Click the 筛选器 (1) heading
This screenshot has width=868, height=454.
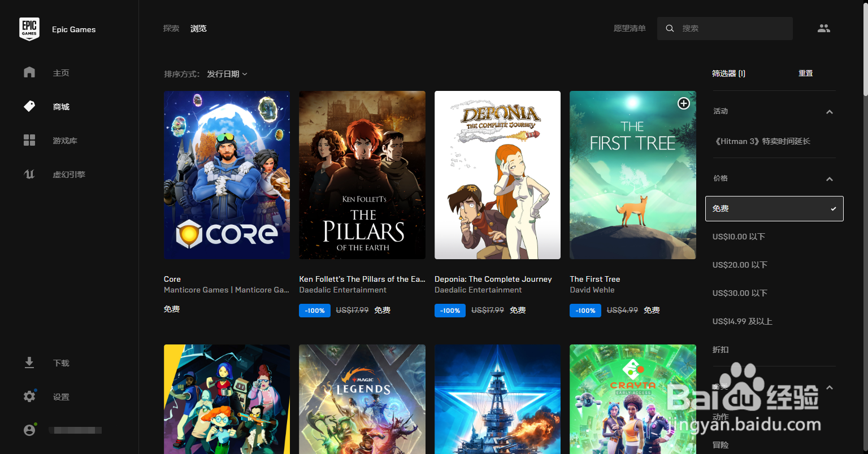pos(728,73)
